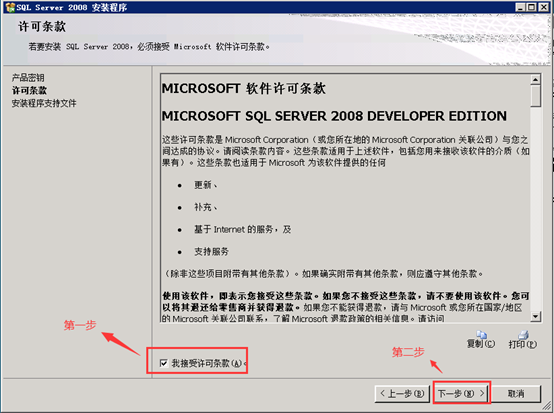Click the 下一步(N) button
Screen dimensions: 554x413
pos(461,393)
